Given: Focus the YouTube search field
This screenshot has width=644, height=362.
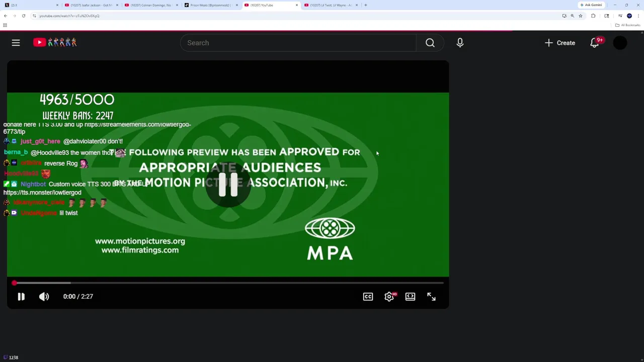Looking at the screenshot, I should (298, 43).
